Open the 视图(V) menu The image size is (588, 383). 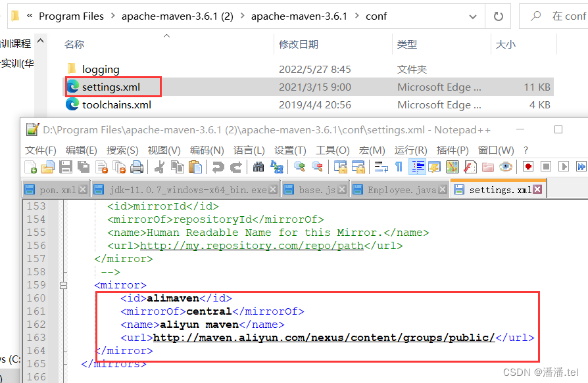(x=164, y=150)
